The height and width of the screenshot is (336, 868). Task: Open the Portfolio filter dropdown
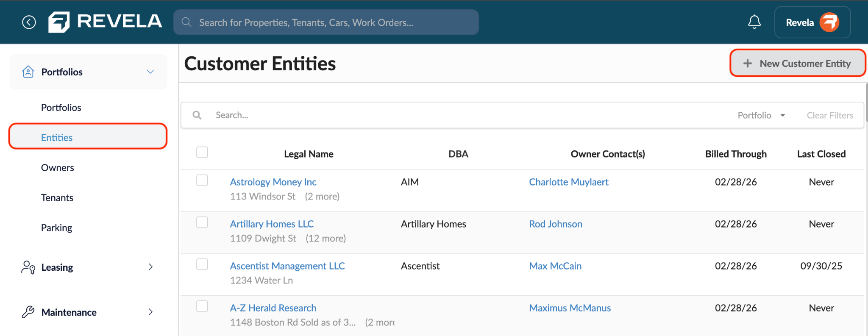tap(761, 115)
